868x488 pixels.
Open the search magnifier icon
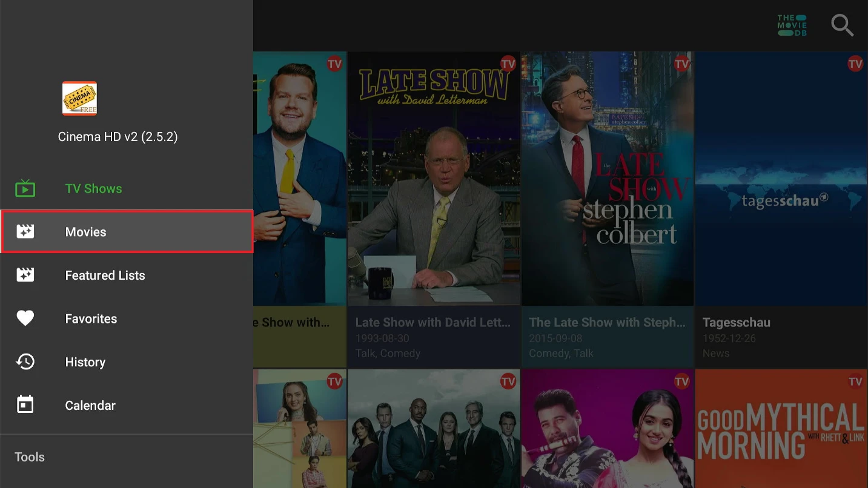[x=842, y=25]
